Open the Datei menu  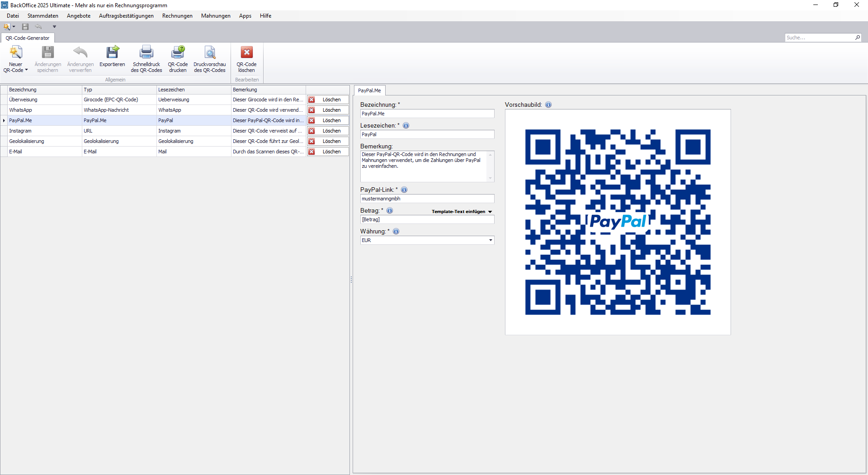pos(13,16)
